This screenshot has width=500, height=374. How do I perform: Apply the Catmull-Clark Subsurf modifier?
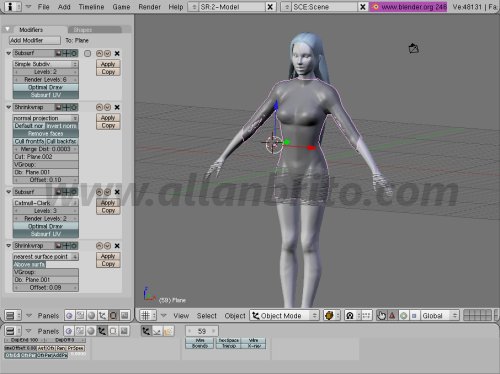108,203
